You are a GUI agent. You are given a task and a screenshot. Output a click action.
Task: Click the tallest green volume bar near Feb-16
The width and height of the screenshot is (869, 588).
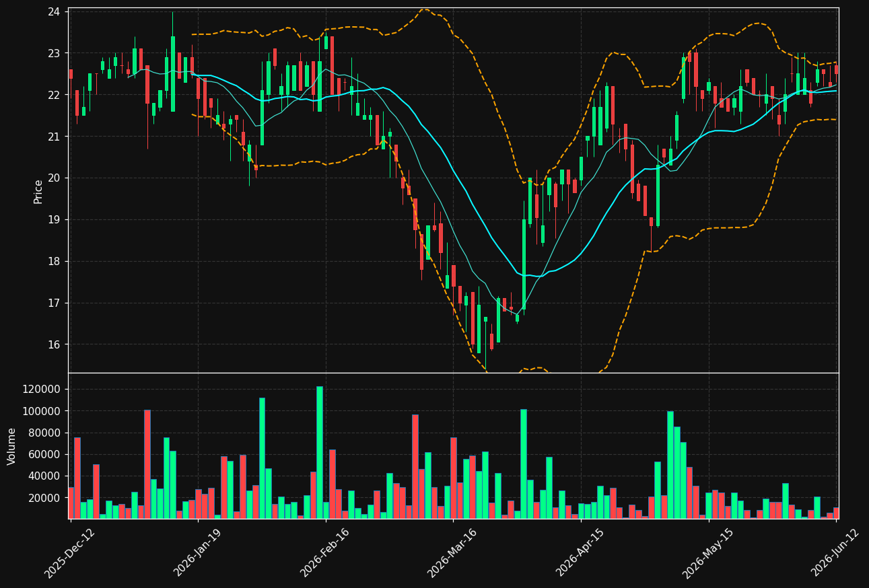click(320, 453)
